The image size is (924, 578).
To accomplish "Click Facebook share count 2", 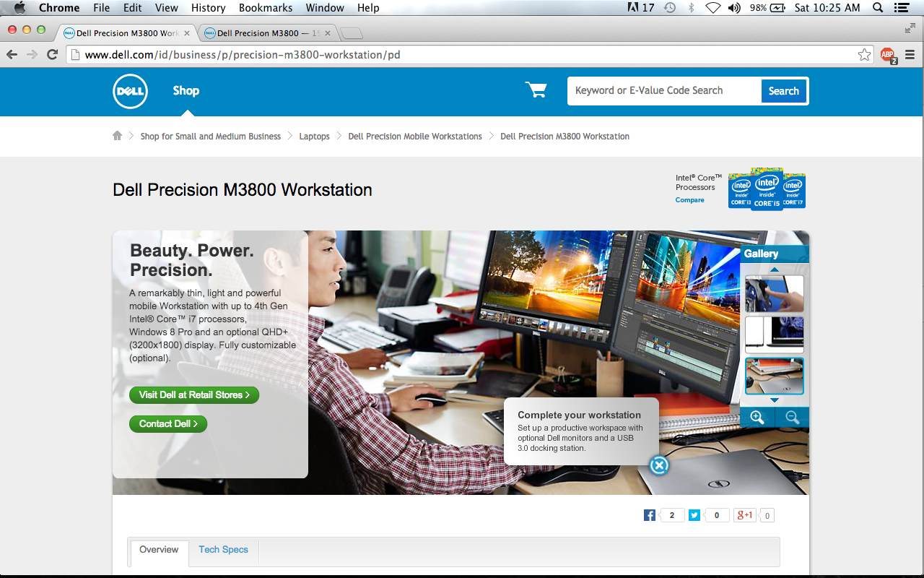I will pyautogui.click(x=671, y=515).
